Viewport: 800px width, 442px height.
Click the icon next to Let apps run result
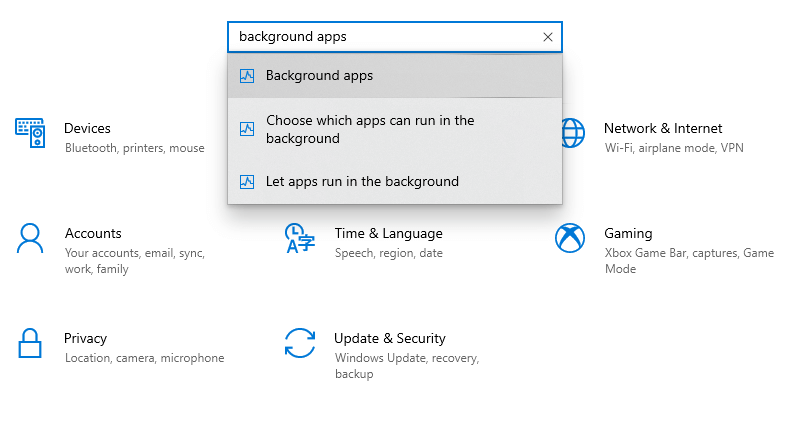click(x=247, y=182)
